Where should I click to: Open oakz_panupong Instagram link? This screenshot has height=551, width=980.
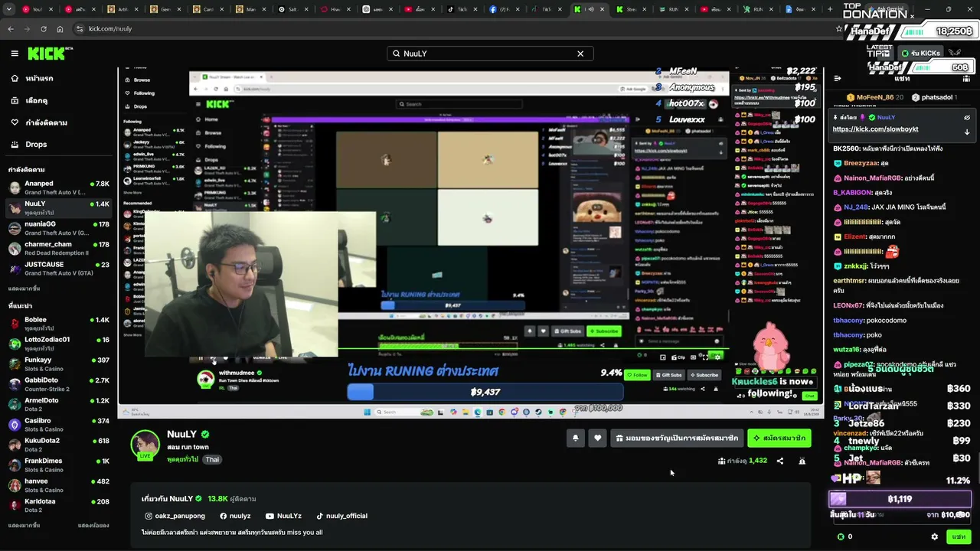(x=175, y=516)
